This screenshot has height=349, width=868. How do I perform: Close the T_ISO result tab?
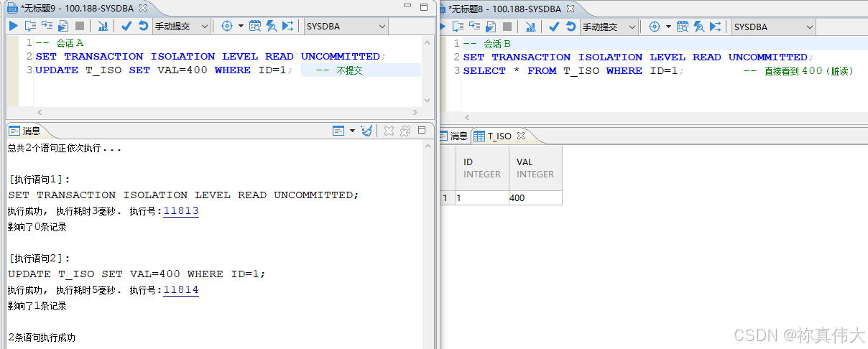(x=521, y=136)
